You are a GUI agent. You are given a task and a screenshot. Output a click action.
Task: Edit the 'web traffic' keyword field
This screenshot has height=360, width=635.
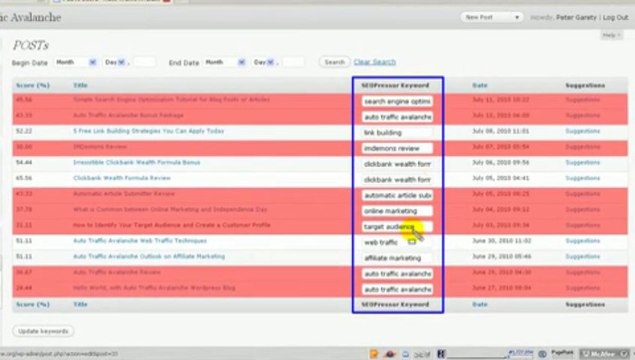coord(397,242)
